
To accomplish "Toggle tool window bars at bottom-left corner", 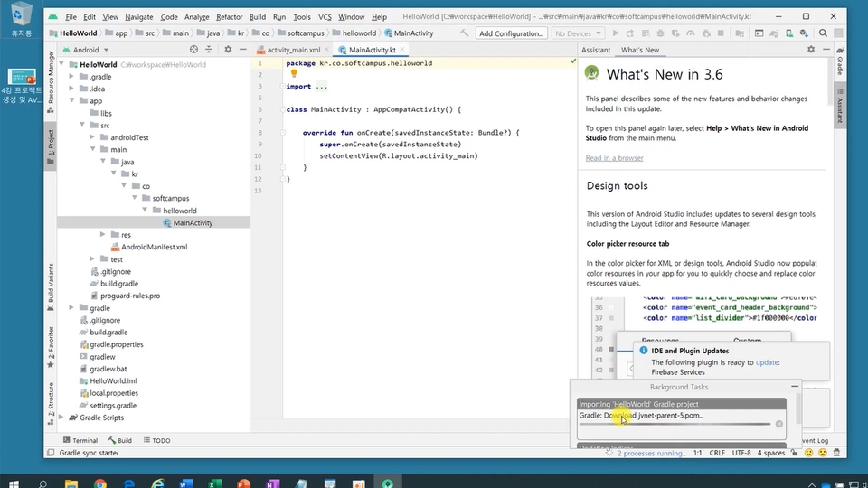I will [x=51, y=453].
